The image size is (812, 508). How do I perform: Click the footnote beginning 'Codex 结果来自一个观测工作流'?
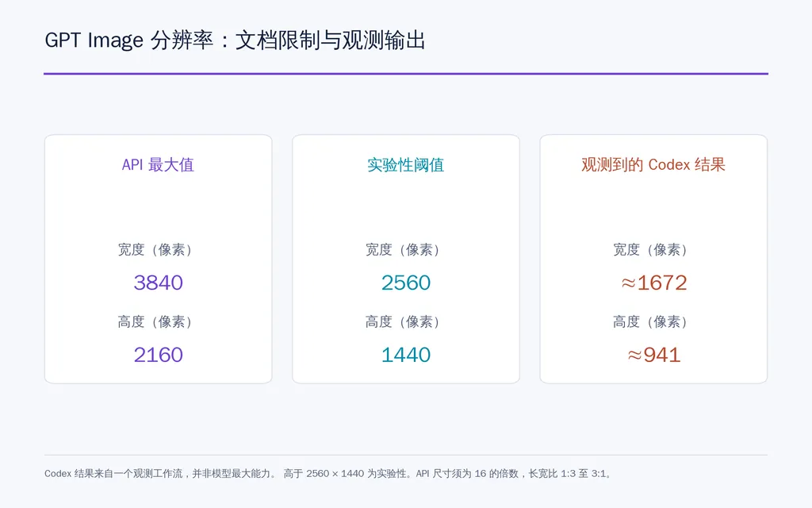point(328,473)
